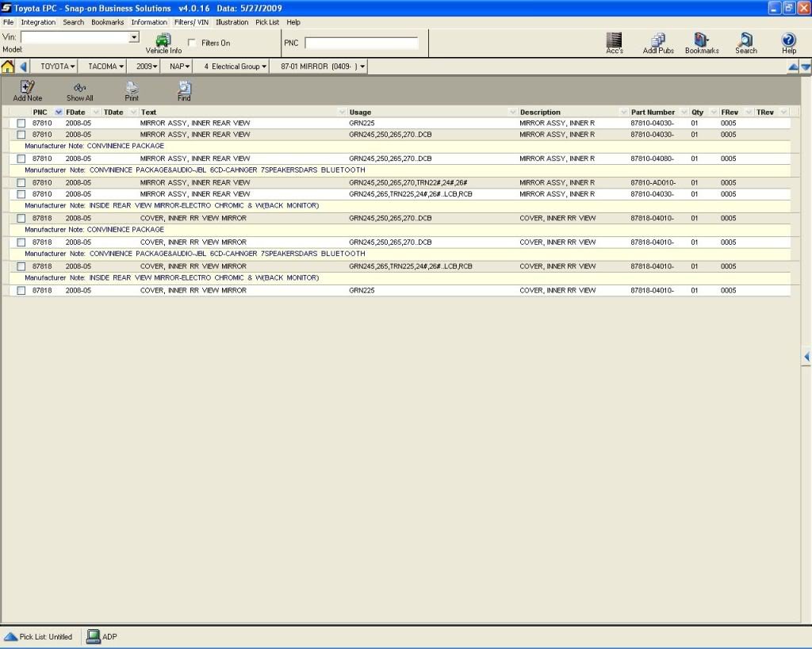Open the Part Number column filter arrow

(684, 113)
